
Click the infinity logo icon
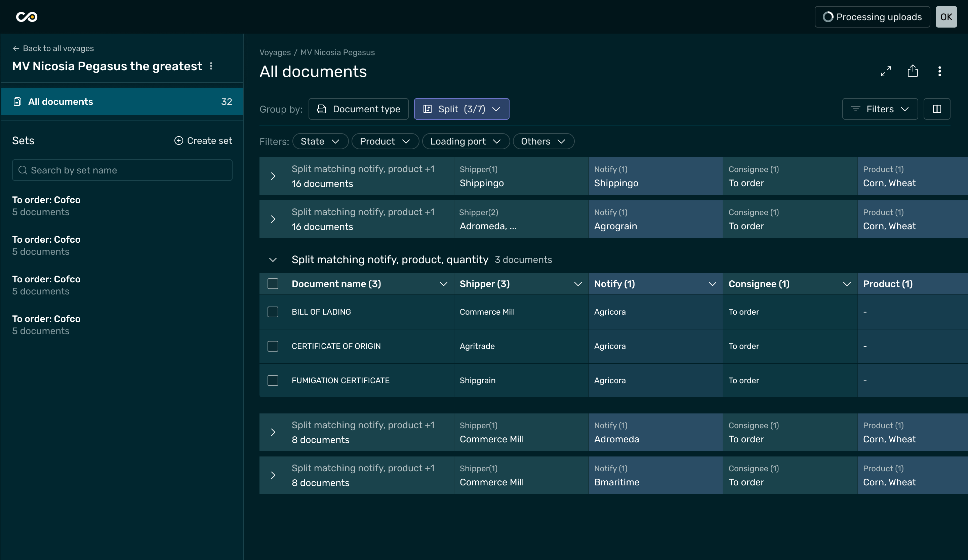pos(27,17)
